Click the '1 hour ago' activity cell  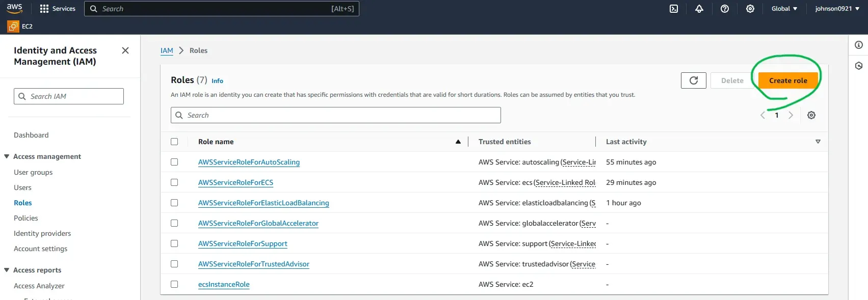[x=623, y=203]
